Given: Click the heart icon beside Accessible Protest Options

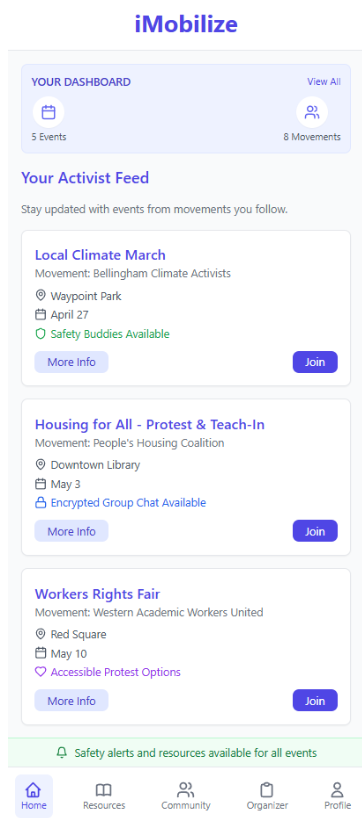Looking at the screenshot, I should pos(40,672).
